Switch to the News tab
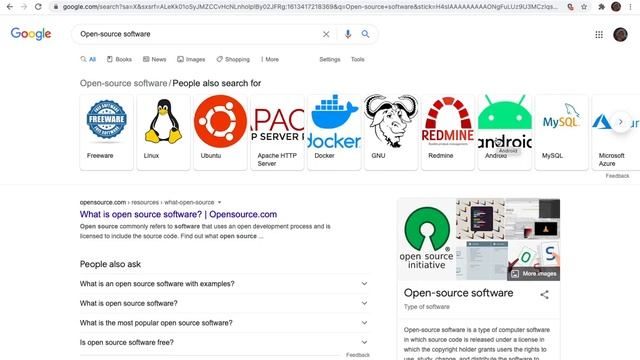The image size is (640, 360). [x=154, y=59]
